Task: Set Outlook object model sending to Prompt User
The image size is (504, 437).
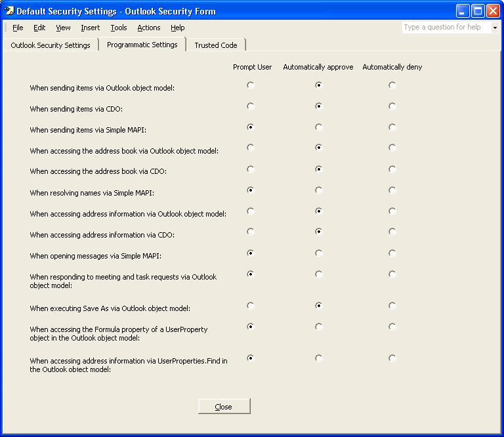Action: pos(251,85)
